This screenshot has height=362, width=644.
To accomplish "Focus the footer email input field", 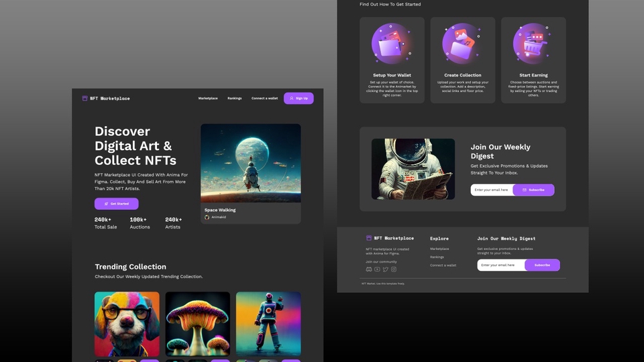I will tap(500, 265).
